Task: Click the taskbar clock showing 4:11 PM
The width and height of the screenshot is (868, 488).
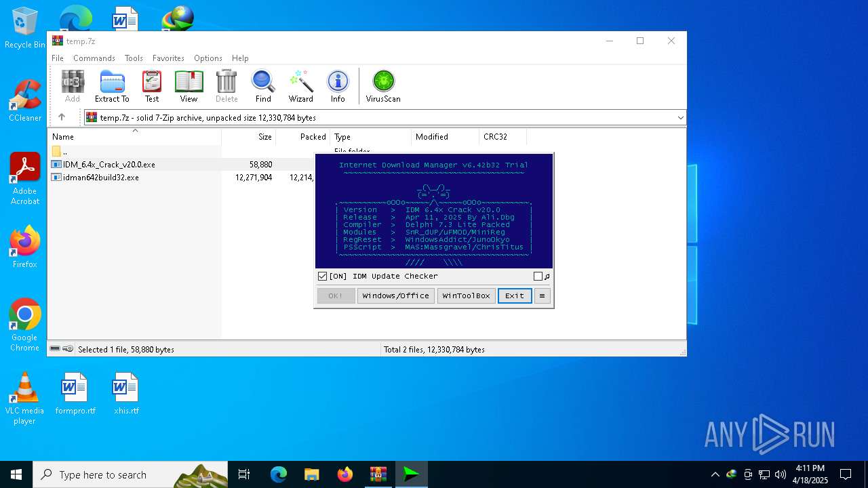Action: pos(810,474)
